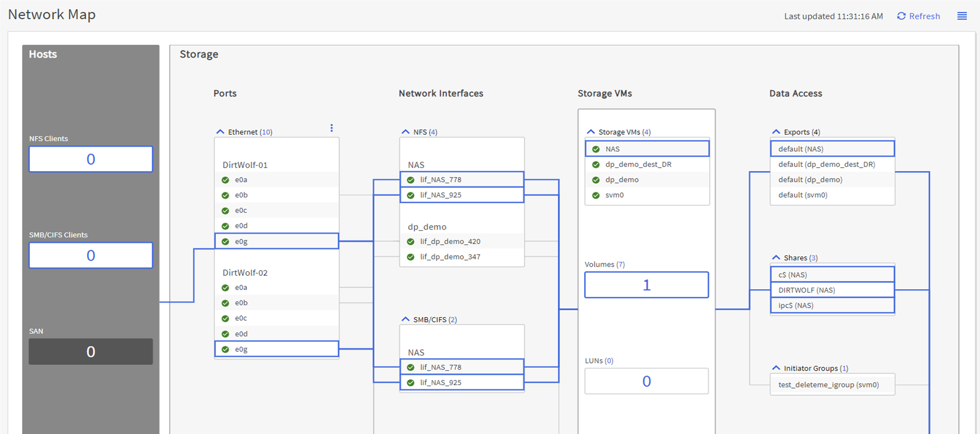
Task: Select lif_NAS_925 in the SMB/CIFS group
Action: click(462, 382)
